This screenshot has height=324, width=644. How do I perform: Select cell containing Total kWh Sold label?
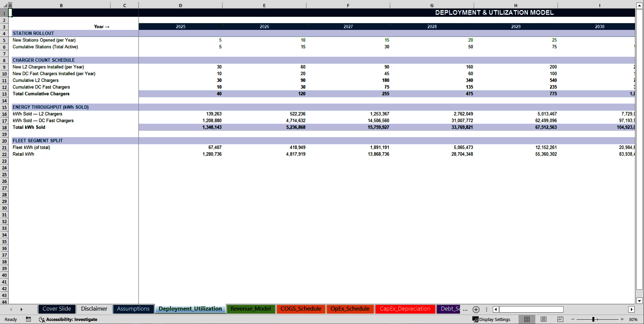(x=29, y=127)
